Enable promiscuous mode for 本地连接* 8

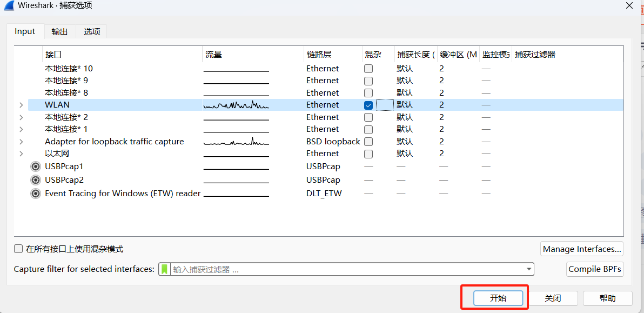(x=368, y=93)
